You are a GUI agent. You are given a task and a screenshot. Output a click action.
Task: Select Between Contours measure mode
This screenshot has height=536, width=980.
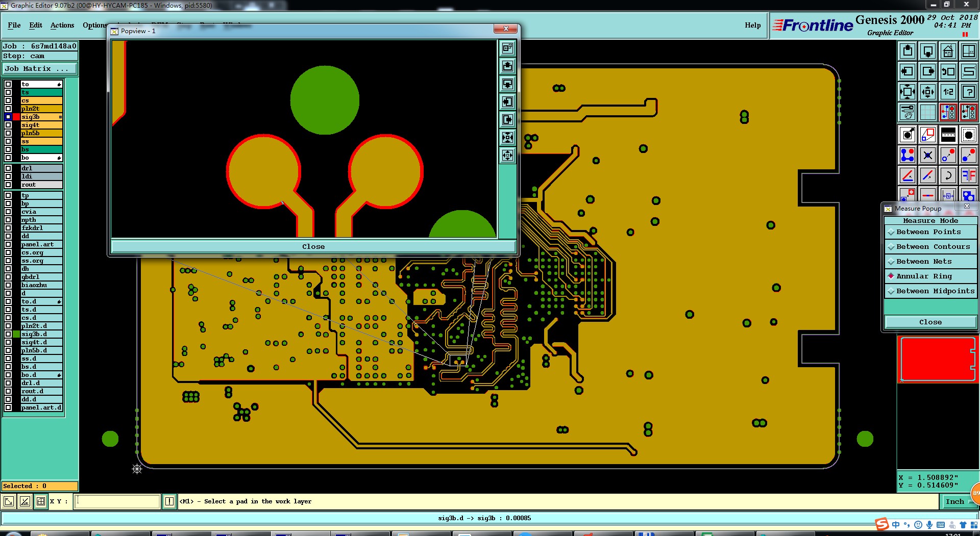(930, 246)
